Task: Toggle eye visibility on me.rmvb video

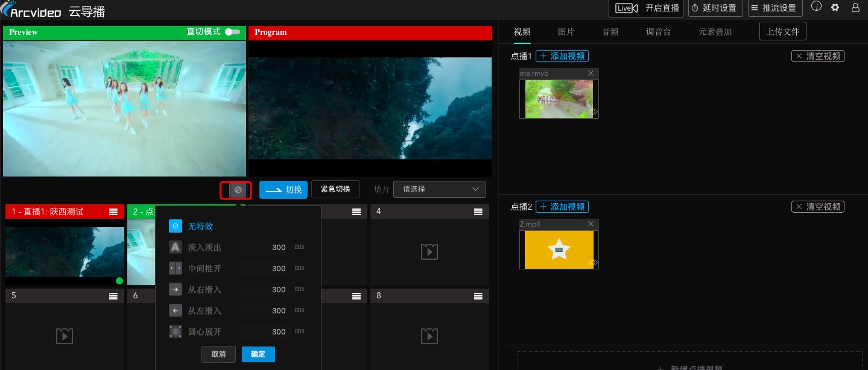Action: [x=593, y=112]
